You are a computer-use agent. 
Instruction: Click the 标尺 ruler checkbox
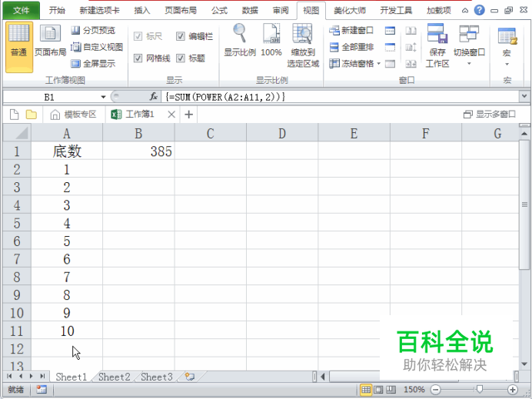[x=138, y=36]
